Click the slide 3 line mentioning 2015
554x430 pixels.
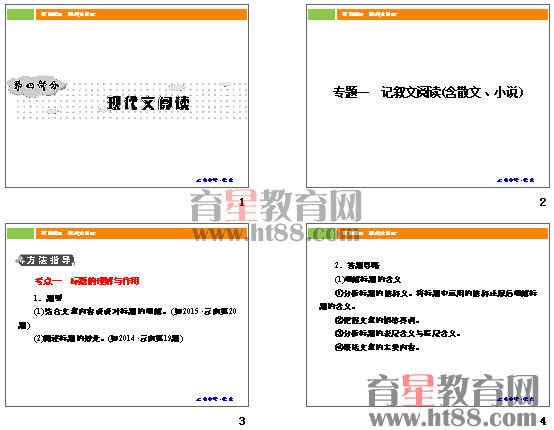(x=127, y=318)
